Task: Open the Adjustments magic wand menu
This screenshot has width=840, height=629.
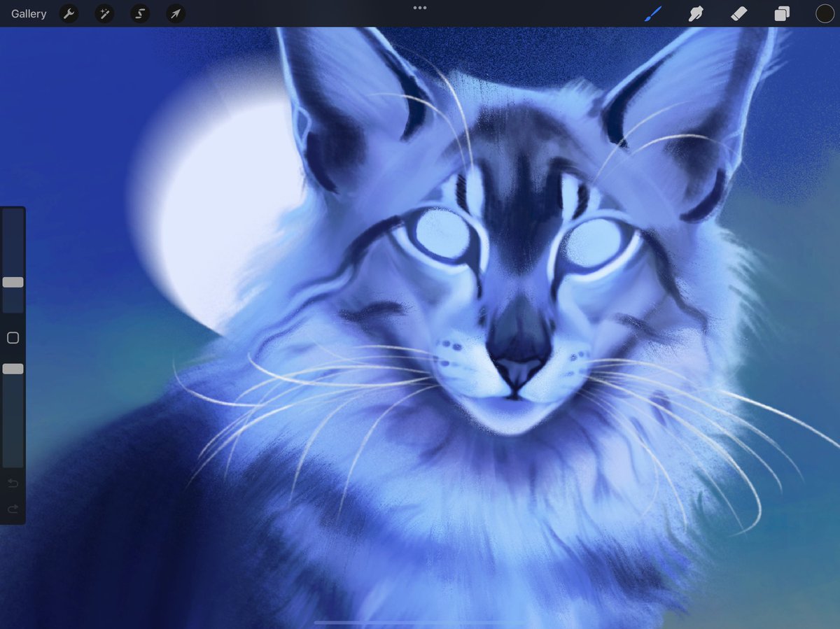Action: (x=104, y=13)
